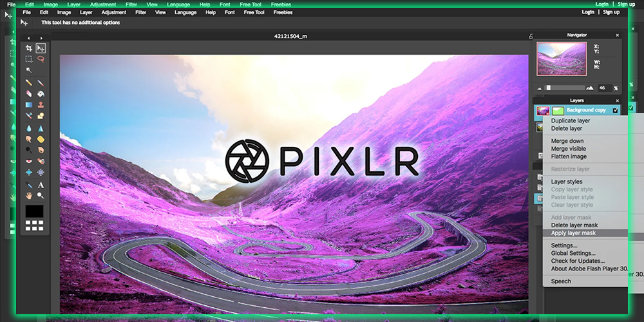Select the Type text tool
The height and width of the screenshot is (322, 644).
(41, 184)
